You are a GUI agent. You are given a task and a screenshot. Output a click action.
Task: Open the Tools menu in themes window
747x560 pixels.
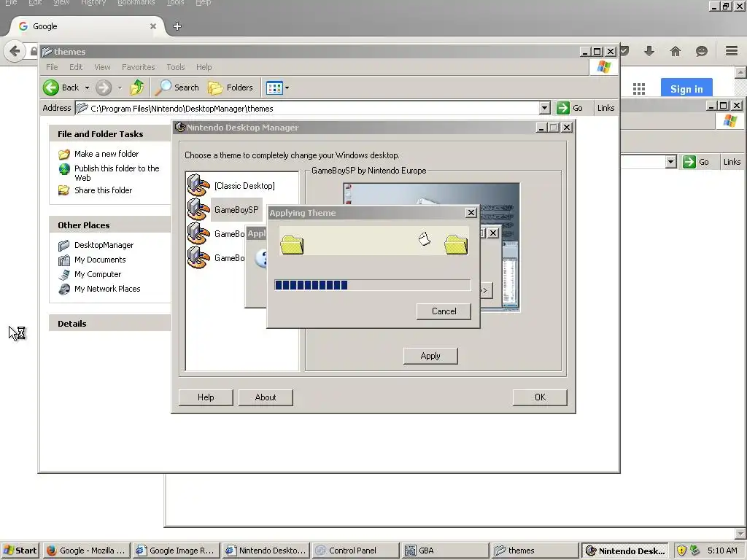tap(175, 67)
